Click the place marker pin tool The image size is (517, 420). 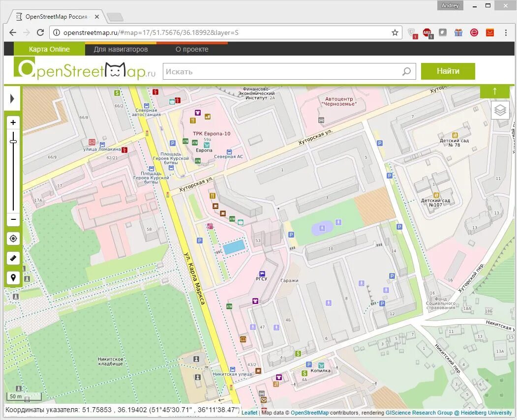pyautogui.click(x=13, y=277)
